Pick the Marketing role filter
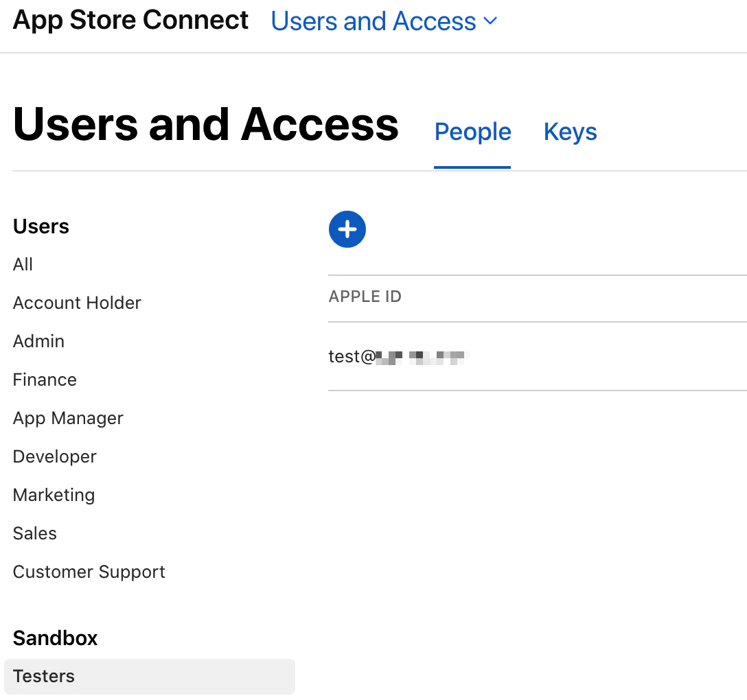 pyautogui.click(x=54, y=495)
